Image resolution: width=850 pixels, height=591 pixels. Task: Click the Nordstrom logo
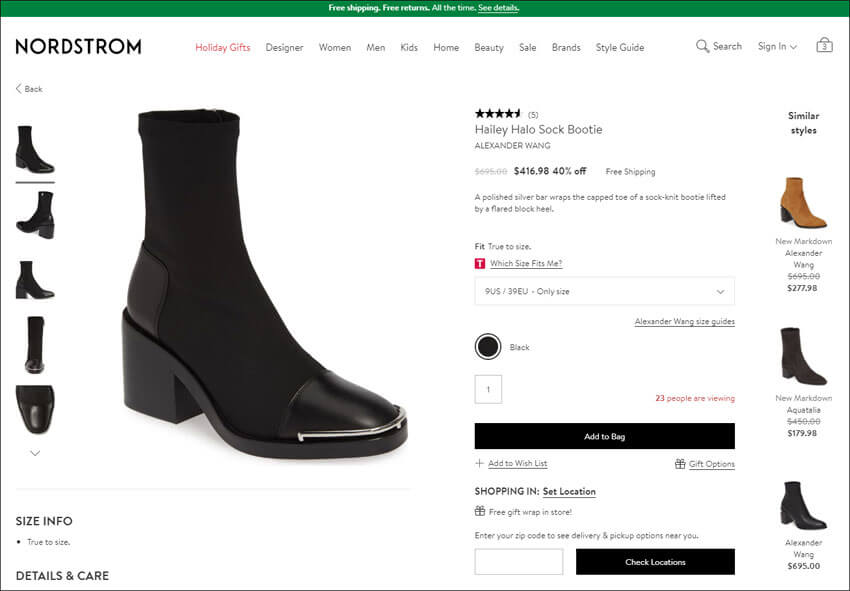[79, 47]
